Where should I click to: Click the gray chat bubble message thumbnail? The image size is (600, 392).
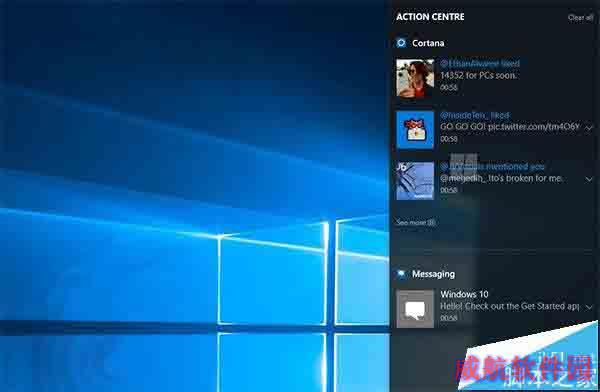[x=415, y=309]
